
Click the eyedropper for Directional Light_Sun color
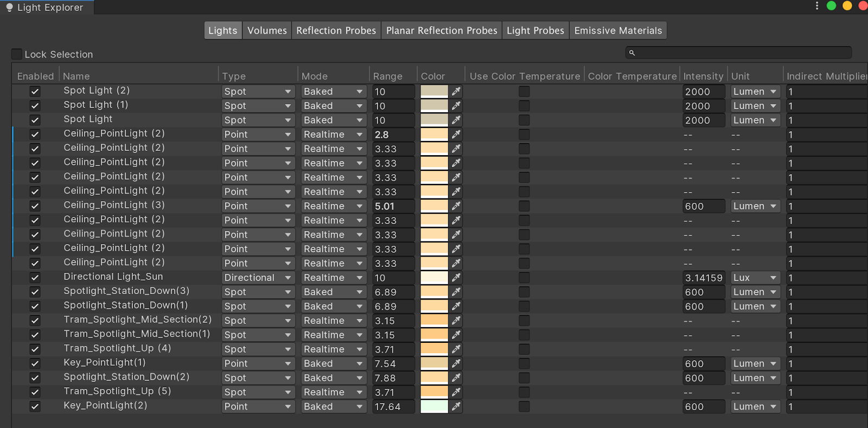(x=456, y=277)
